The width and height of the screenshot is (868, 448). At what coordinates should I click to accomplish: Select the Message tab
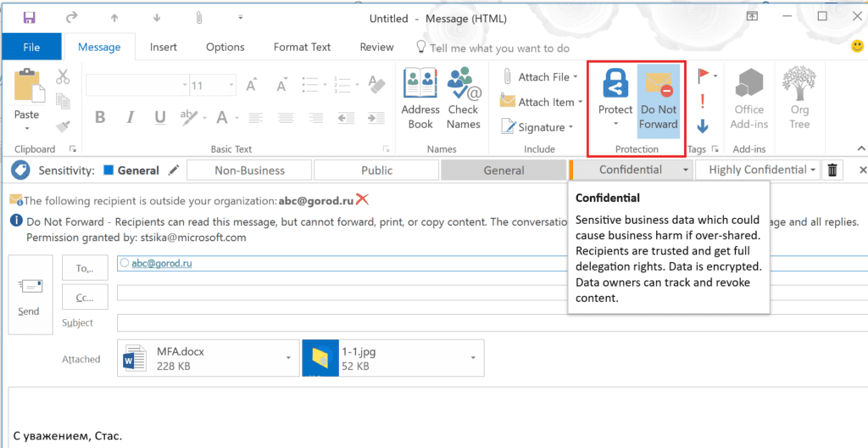[x=99, y=48]
